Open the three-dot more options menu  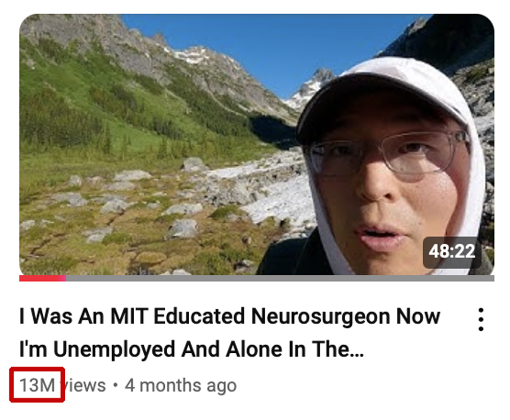click(x=481, y=319)
